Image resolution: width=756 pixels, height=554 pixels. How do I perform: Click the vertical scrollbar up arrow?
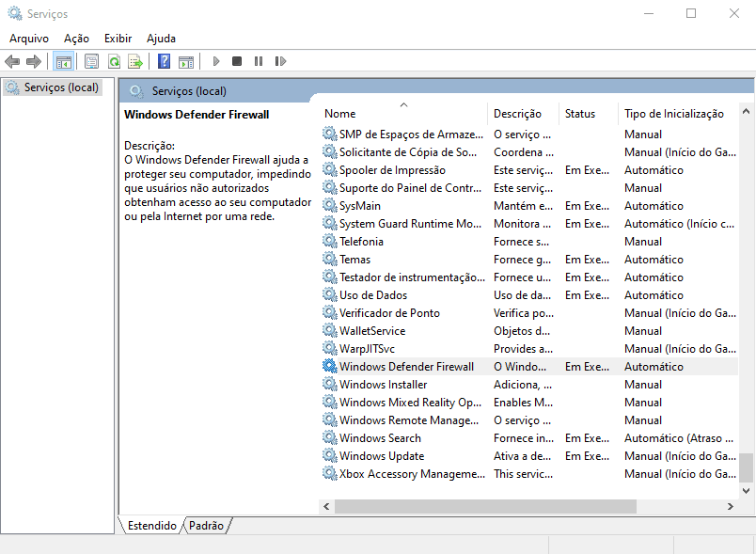(746, 111)
